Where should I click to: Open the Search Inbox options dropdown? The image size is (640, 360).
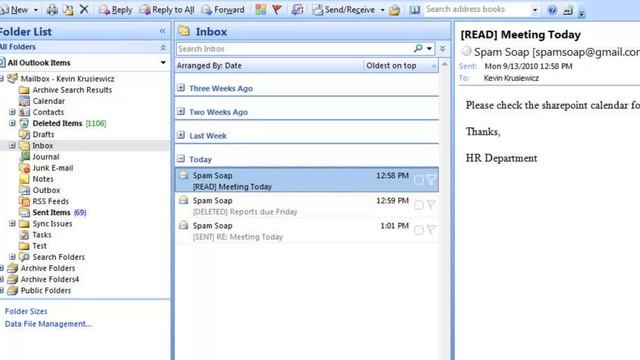[x=429, y=49]
